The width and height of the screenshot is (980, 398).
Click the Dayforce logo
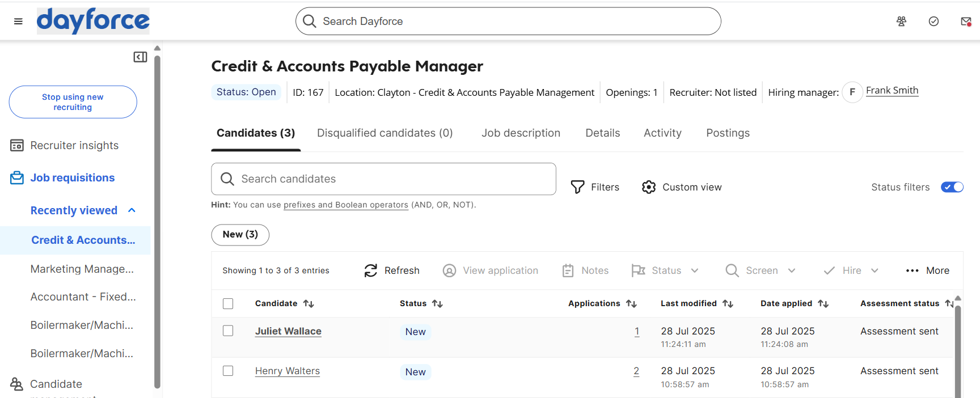(x=93, y=21)
